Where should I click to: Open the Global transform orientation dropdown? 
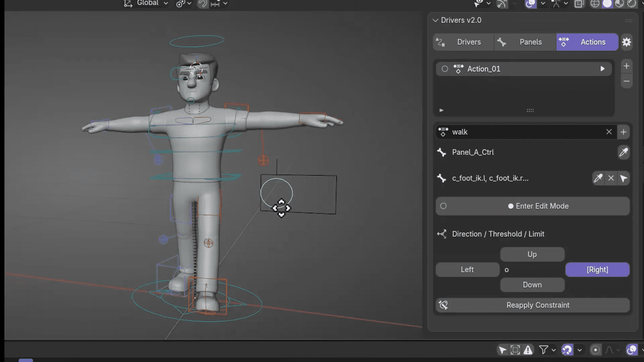(x=148, y=3)
